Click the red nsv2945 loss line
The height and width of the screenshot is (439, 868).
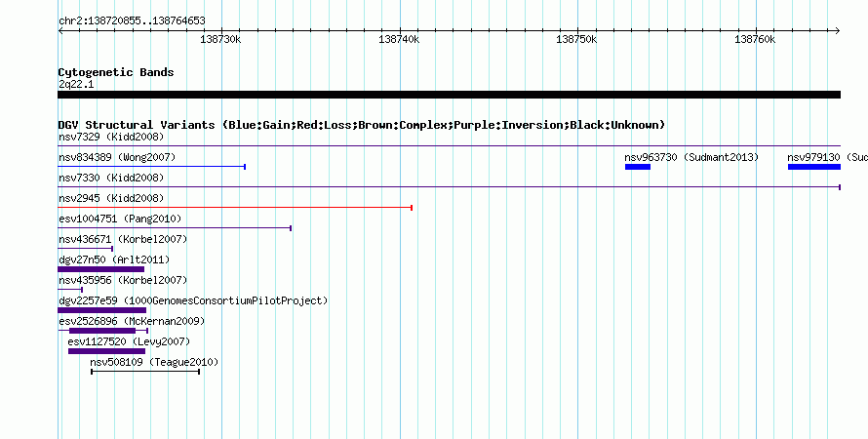point(235,208)
